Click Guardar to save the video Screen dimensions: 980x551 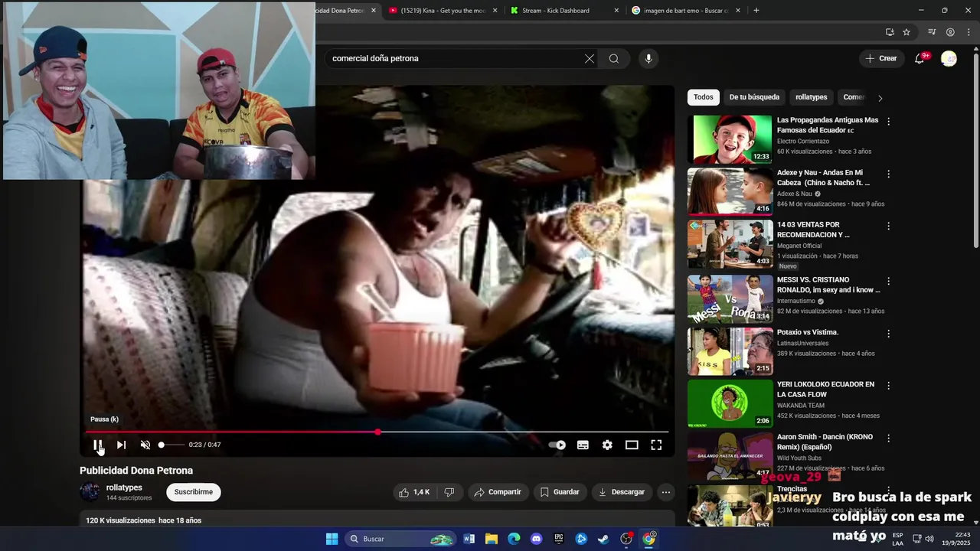pos(560,492)
